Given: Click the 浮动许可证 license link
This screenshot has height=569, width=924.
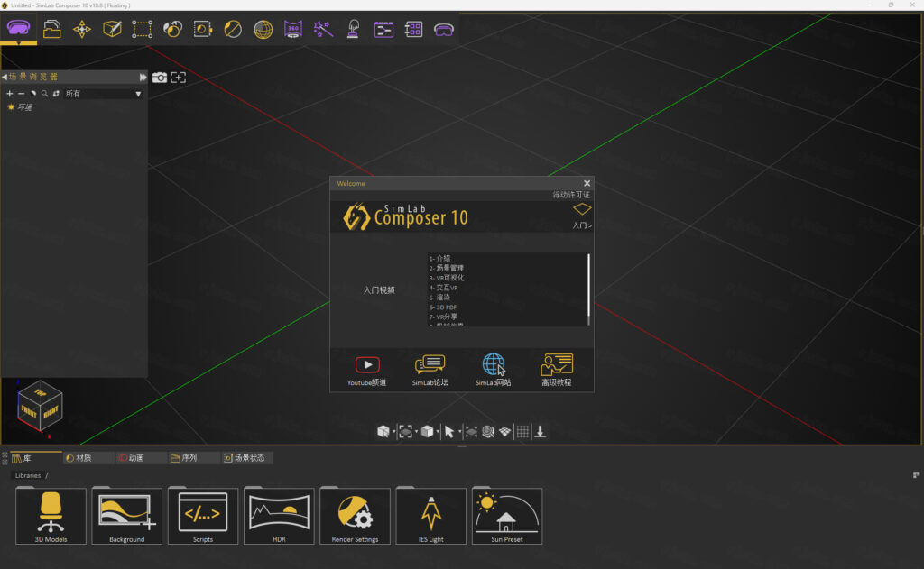Looking at the screenshot, I should pyautogui.click(x=571, y=195).
